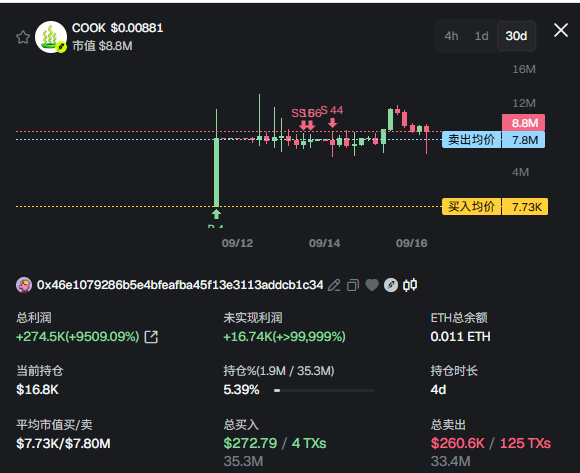Screen dimensions: 580x473
Task: Click the 35.3M bought amount text
Action: [x=243, y=461]
